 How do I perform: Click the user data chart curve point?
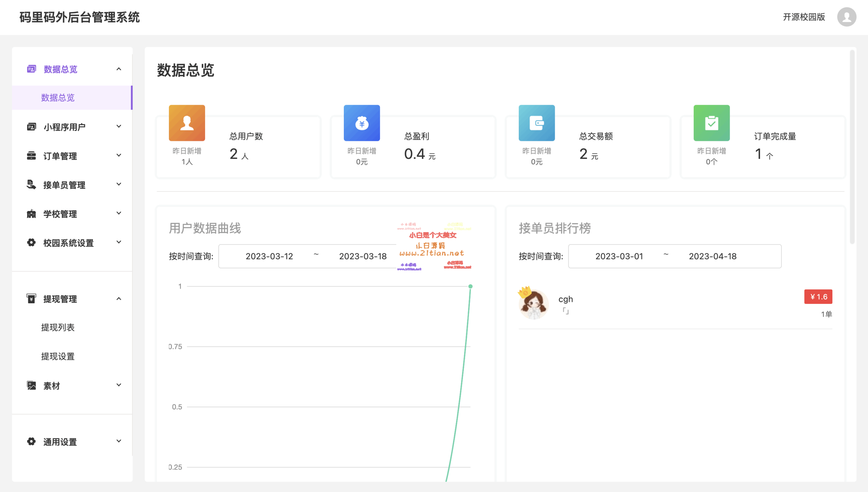coord(470,286)
